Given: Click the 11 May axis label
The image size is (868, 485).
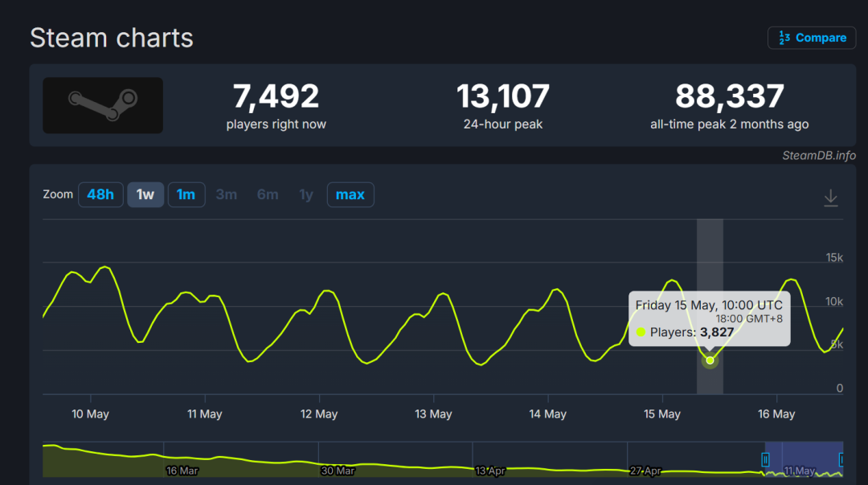Looking at the screenshot, I should point(204,414).
